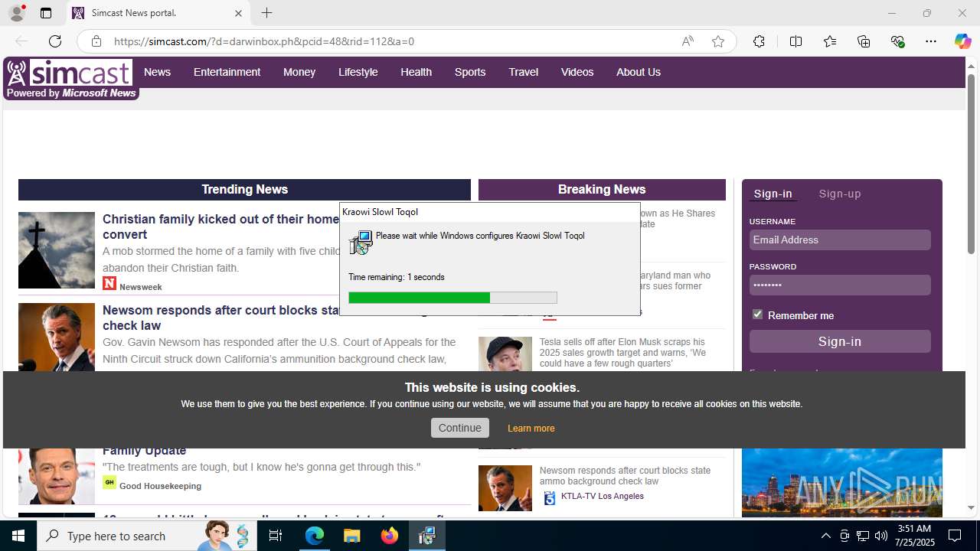Toggle the Remember me checkbox
Image resolution: width=980 pixels, height=551 pixels.
click(757, 315)
